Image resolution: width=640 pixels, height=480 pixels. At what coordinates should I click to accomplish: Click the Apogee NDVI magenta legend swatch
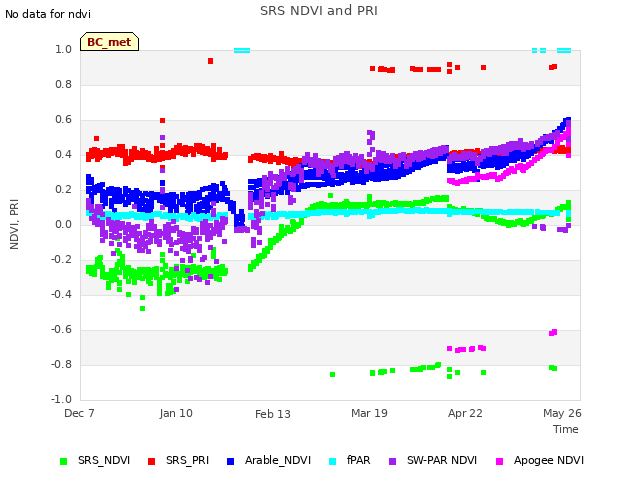pyautogui.click(x=499, y=462)
